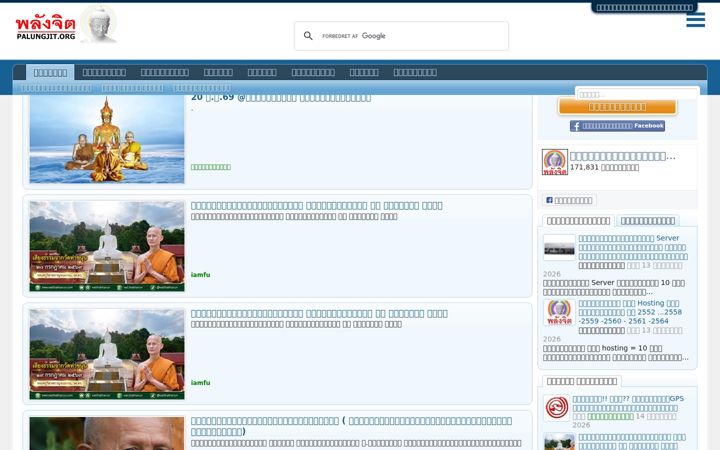Focus the small sidebar search box
Viewport: 720px width, 450px height.
point(637,94)
